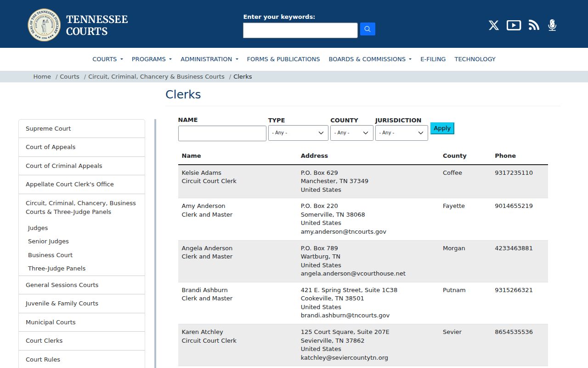Image resolution: width=588 pixels, height=368 pixels.
Task: Open Three-Judge Panels sidebar sublink
Action: pyautogui.click(x=57, y=269)
